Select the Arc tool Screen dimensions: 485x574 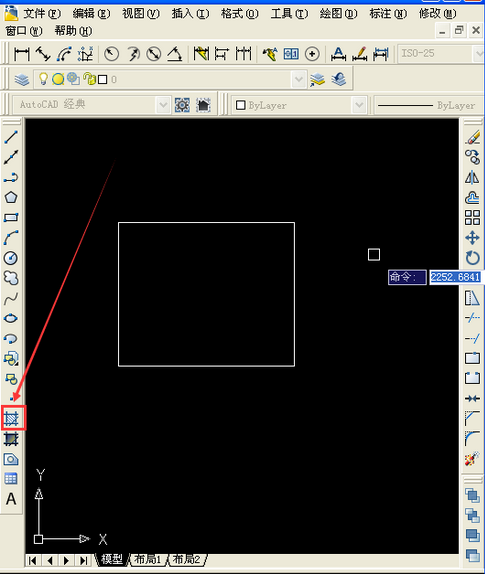pyautogui.click(x=11, y=238)
